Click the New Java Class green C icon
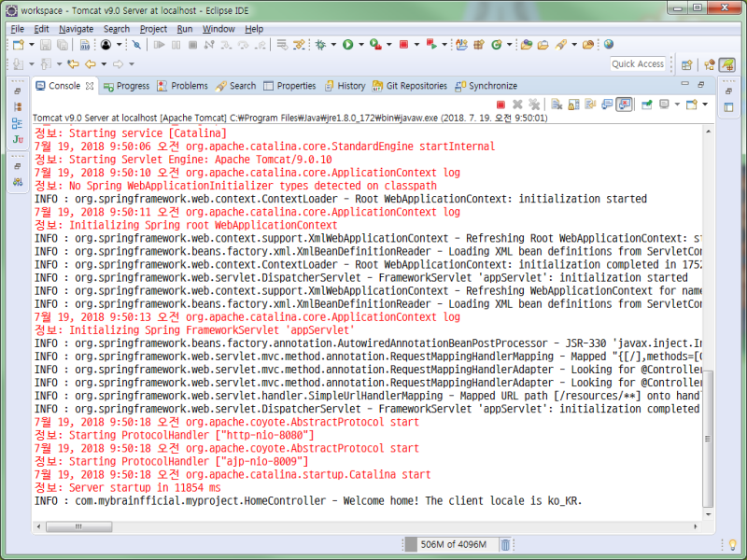This screenshot has width=747, height=560. tap(497, 45)
